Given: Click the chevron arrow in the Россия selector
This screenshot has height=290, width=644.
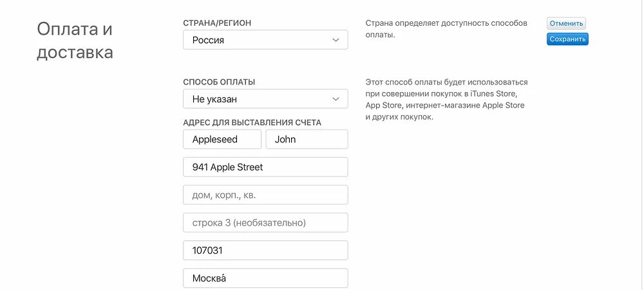Looking at the screenshot, I should click(336, 40).
